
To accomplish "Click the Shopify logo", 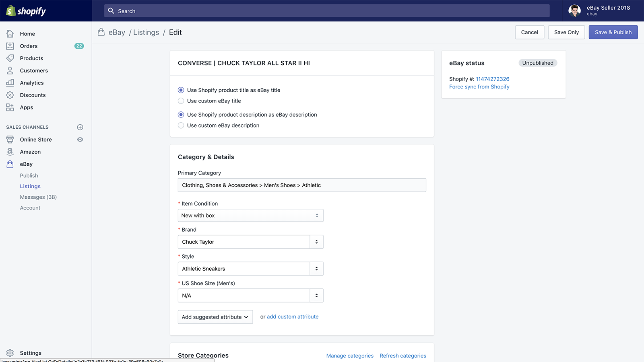I will (x=26, y=11).
